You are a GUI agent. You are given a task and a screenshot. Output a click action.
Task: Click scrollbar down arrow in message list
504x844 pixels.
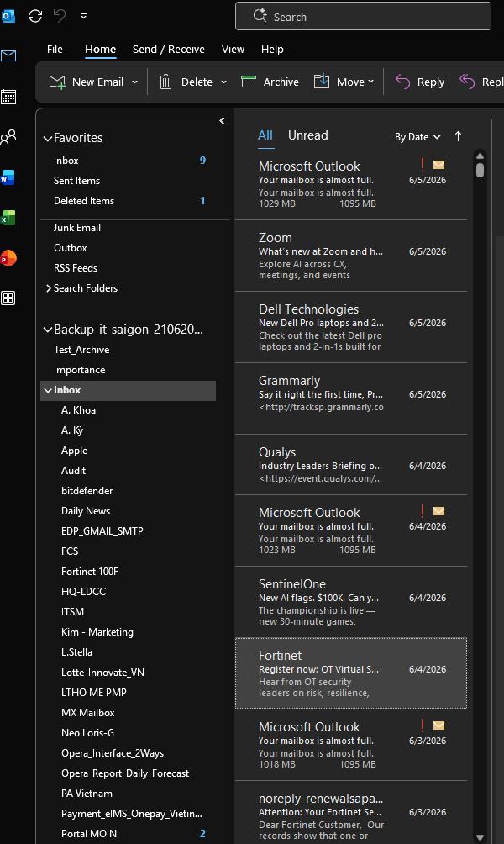coord(480,837)
